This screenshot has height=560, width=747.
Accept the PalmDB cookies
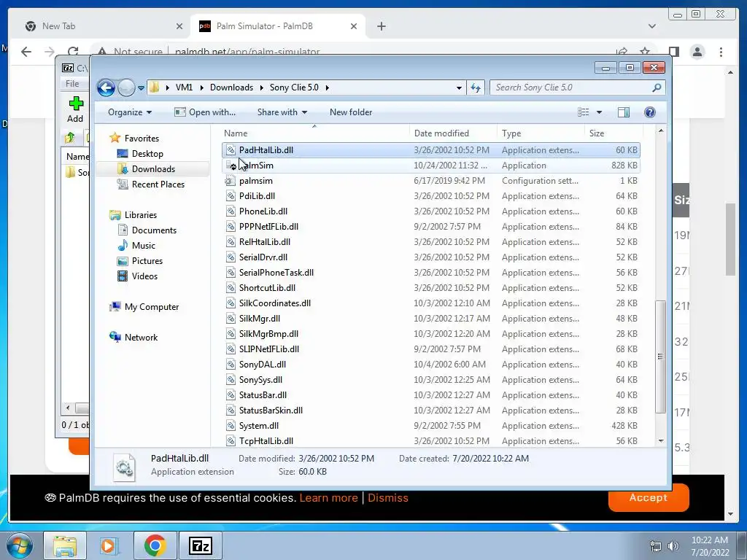[x=649, y=498]
